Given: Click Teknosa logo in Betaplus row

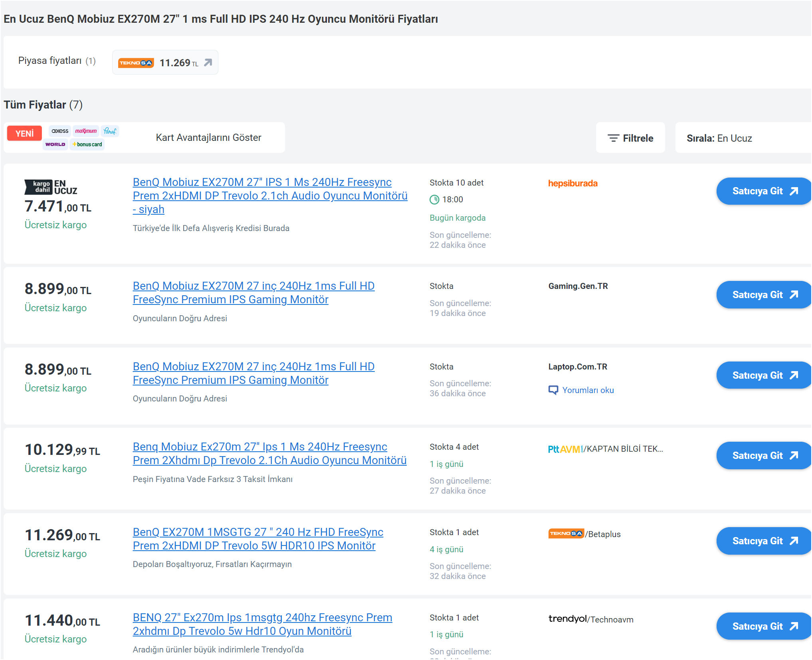Looking at the screenshot, I should coord(566,534).
